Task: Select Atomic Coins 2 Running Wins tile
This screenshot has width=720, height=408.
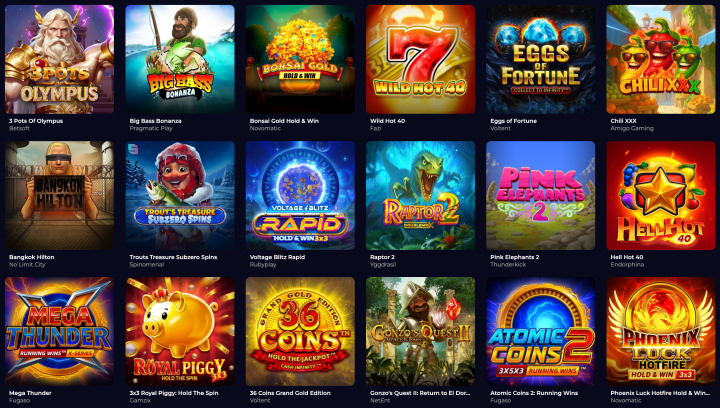Action: coord(540,331)
